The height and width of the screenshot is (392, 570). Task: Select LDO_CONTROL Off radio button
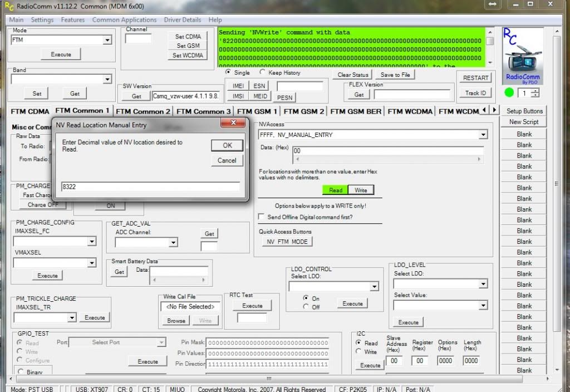306,307
